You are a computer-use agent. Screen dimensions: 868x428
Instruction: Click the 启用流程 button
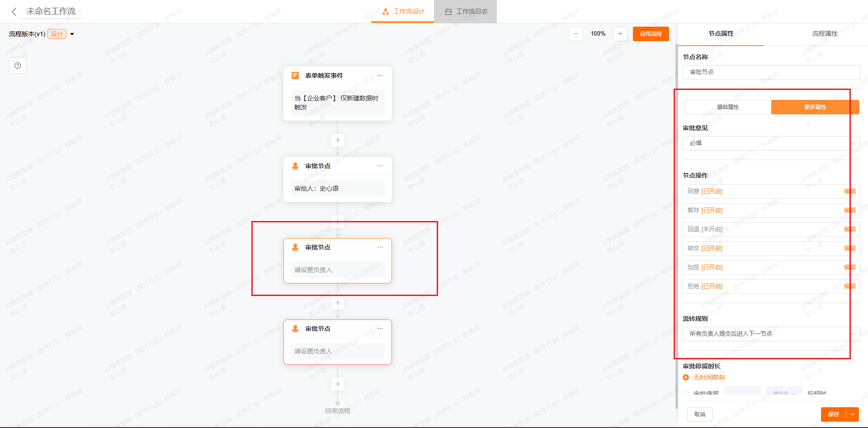(x=651, y=34)
